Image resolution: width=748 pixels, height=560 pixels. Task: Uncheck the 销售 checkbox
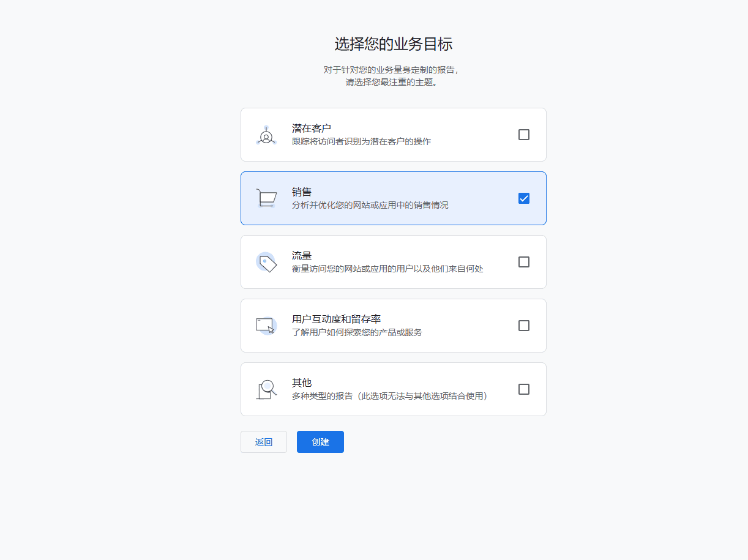pos(524,198)
